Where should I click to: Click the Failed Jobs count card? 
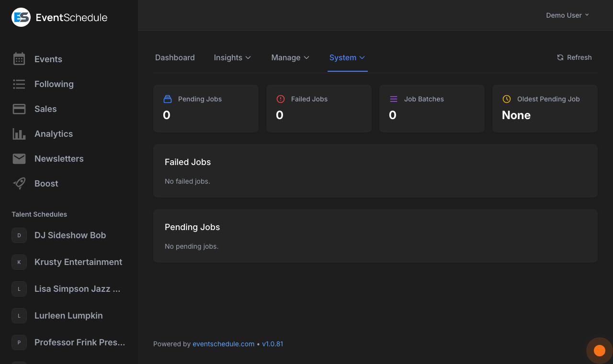319,109
